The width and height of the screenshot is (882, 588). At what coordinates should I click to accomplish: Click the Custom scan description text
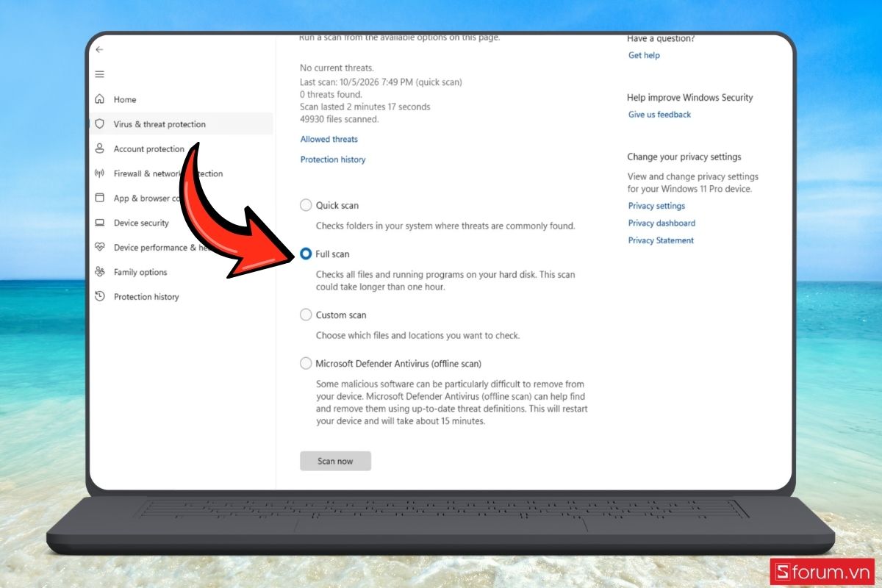(x=418, y=335)
